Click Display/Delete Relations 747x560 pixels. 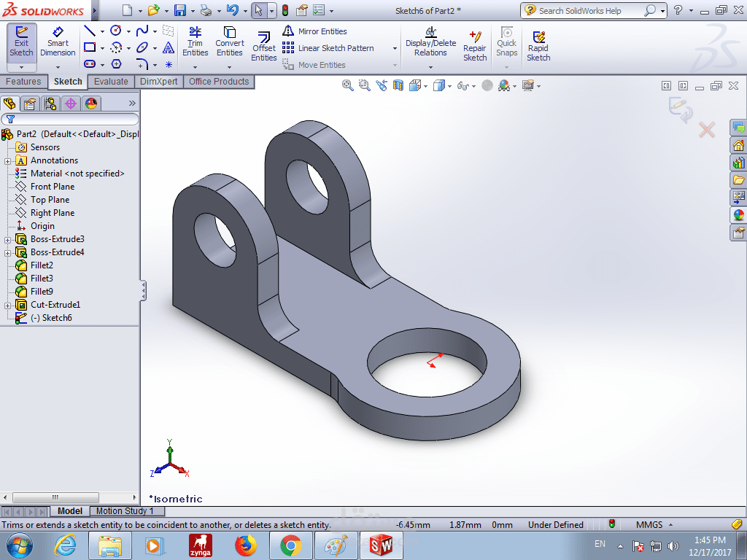(430, 42)
